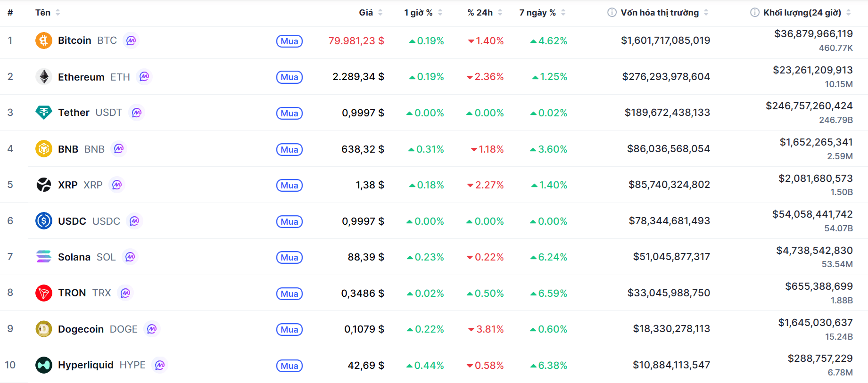Click volume $246,757,260,424
Screen dimensions: 868x383
click(x=809, y=106)
